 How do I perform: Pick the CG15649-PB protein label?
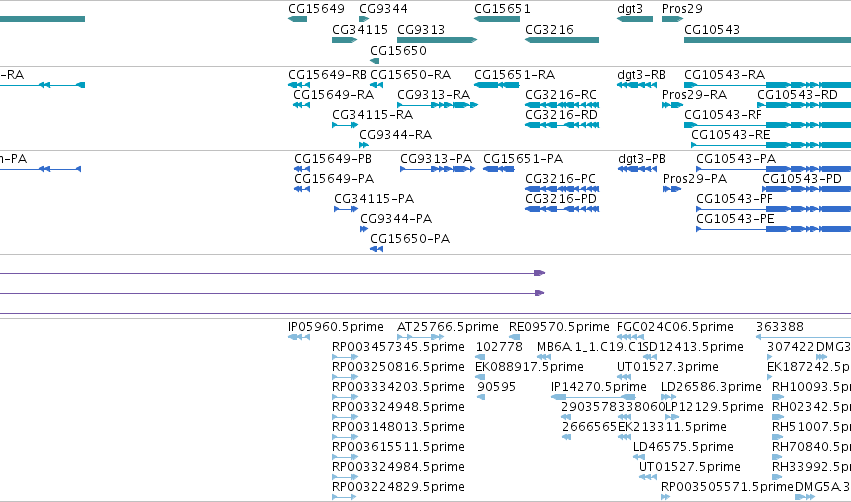tap(333, 159)
